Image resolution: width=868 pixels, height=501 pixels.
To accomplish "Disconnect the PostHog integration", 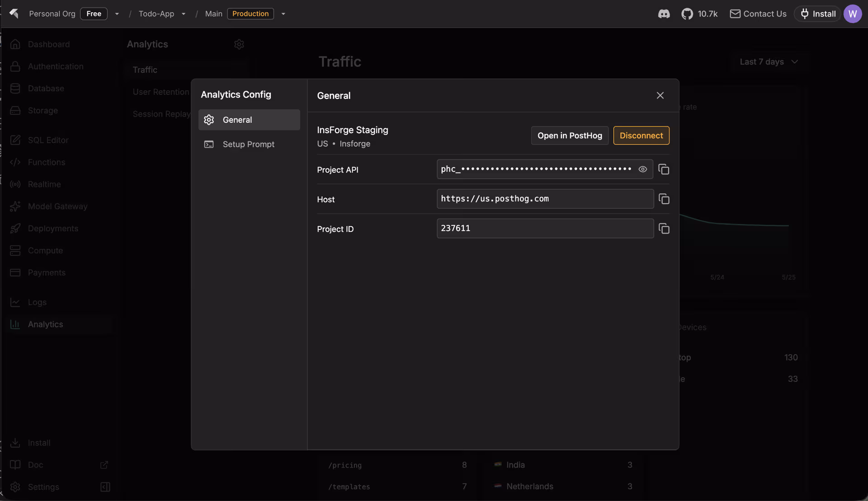I will [641, 136].
